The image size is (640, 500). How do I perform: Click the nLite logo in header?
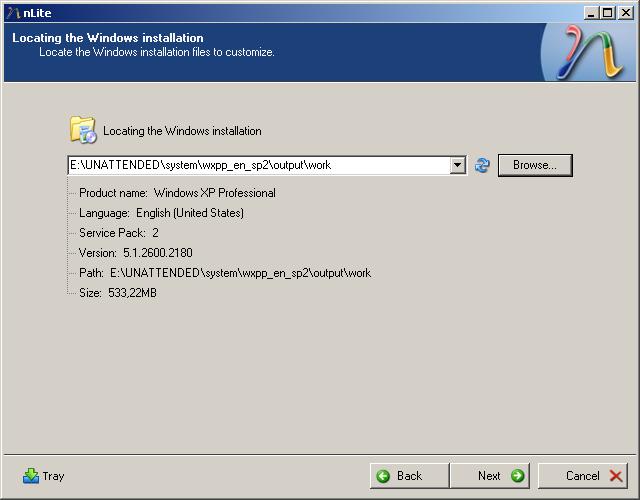point(591,52)
